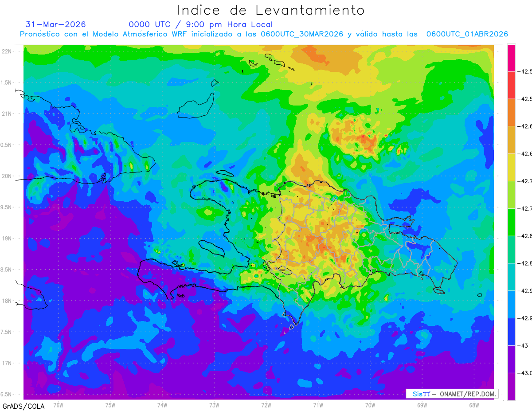The image size is (532, 411).
Task: Click the 0600UTC_01ABR2026 valid-until text
Action: (467, 34)
